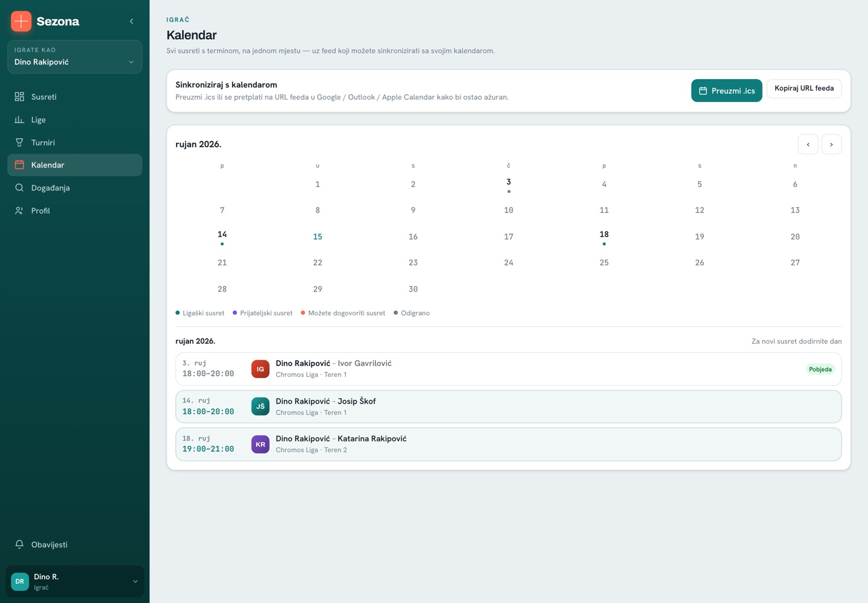Click the Pobjeda result badge
Image resolution: width=868 pixels, height=603 pixels.
tap(820, 369)
